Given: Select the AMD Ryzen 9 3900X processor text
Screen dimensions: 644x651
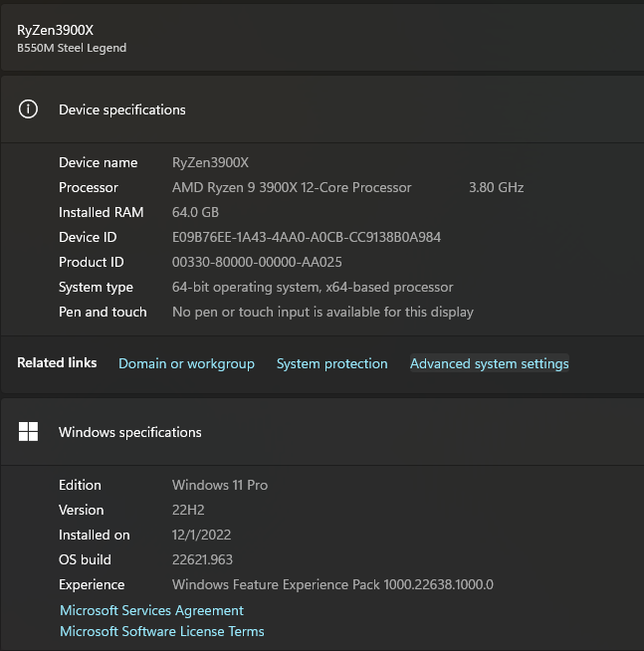Looking at the screenshot, I should coord(292,187).
